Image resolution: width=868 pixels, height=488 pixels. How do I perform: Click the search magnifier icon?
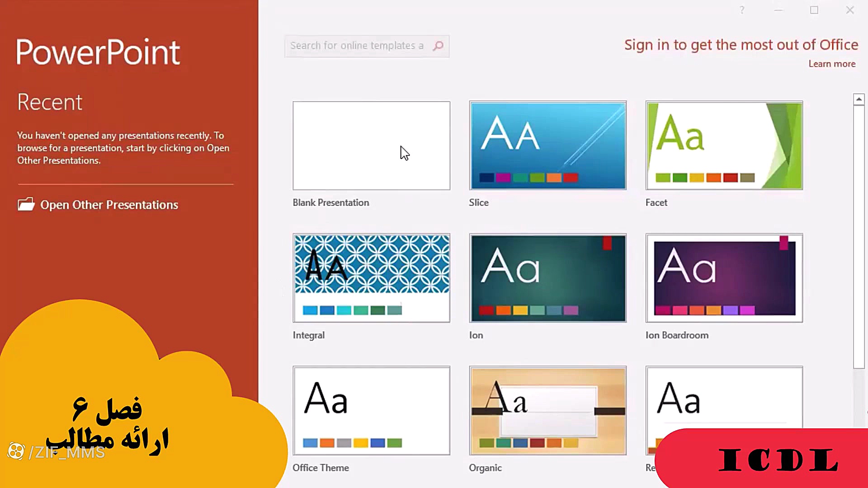point(438,46)
